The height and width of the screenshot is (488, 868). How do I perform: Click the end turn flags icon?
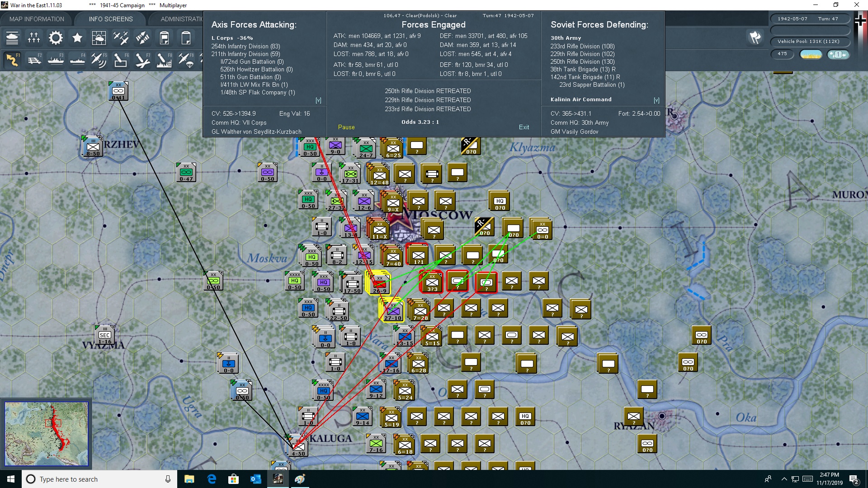pos(755,38)
